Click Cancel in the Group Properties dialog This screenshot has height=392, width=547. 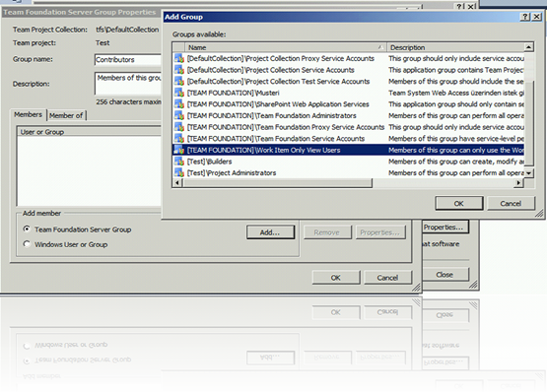coord(387,278)
